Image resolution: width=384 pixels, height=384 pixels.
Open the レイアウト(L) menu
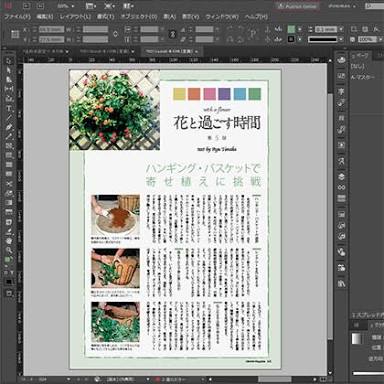tap(75, 16)
